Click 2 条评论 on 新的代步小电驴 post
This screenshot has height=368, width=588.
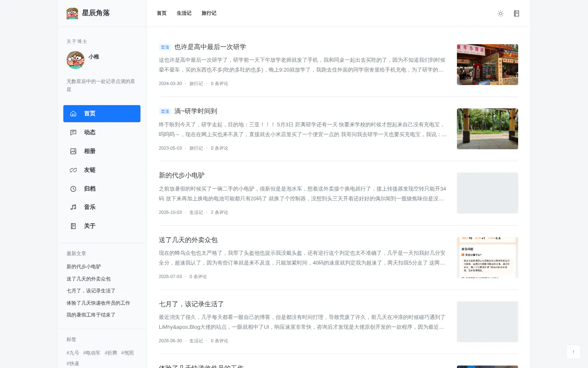click(x=220, y=212)
